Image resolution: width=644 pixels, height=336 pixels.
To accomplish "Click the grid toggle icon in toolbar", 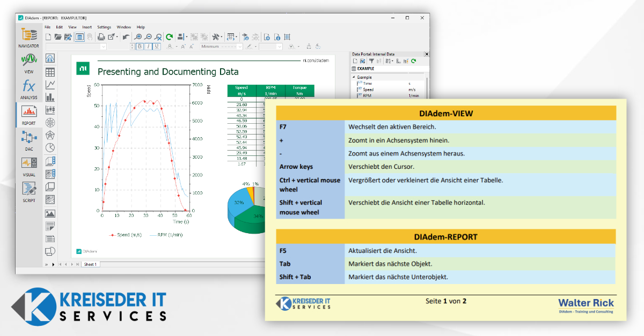I will coord(287,37).
